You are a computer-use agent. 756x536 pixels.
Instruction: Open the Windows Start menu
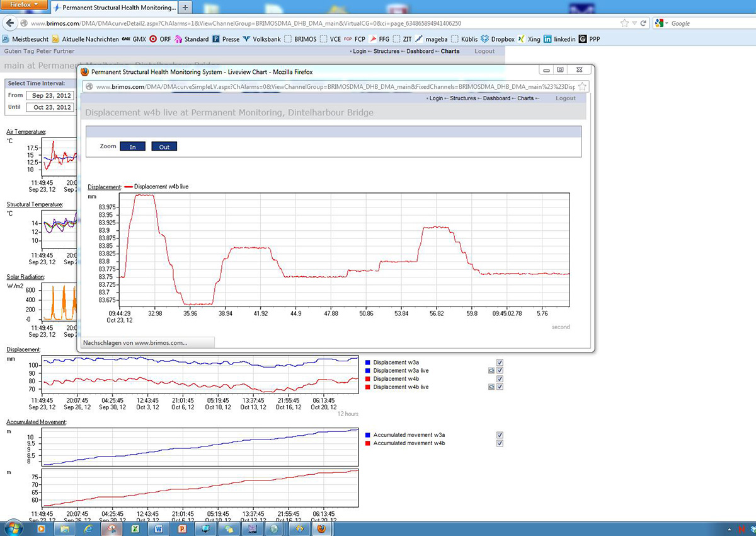[x=13, y=528]
